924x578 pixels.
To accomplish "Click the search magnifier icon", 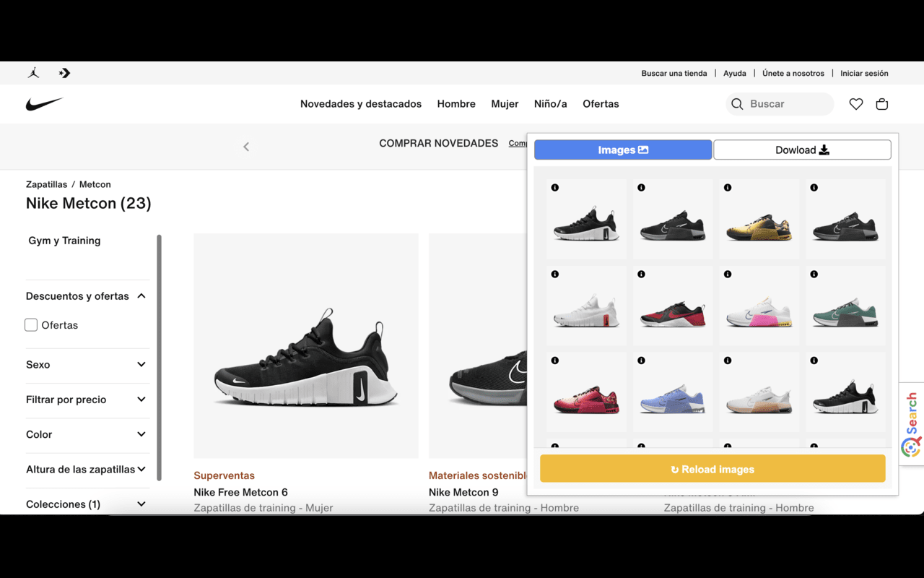I will (x=737, y=103).
